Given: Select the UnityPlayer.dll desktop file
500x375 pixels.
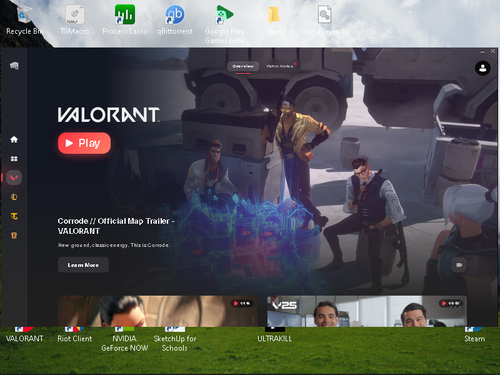Looking at the screenshot, I should pos(325,20).
